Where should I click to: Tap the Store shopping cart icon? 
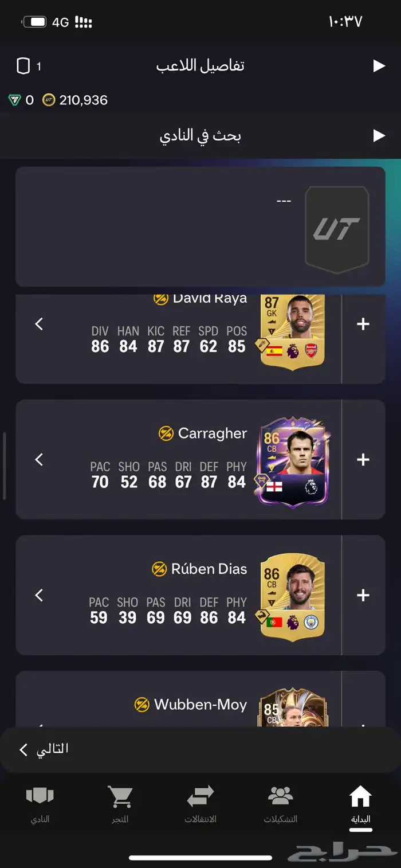point(120,796)
